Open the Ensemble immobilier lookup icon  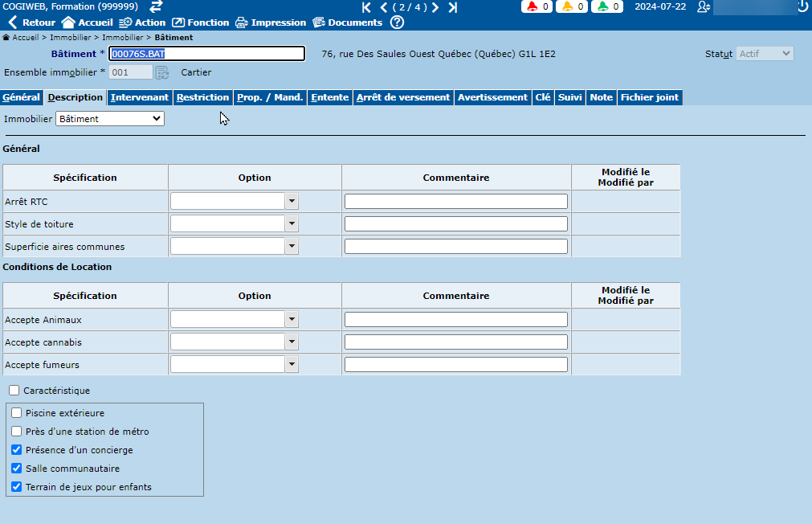[x=162, y=72]
